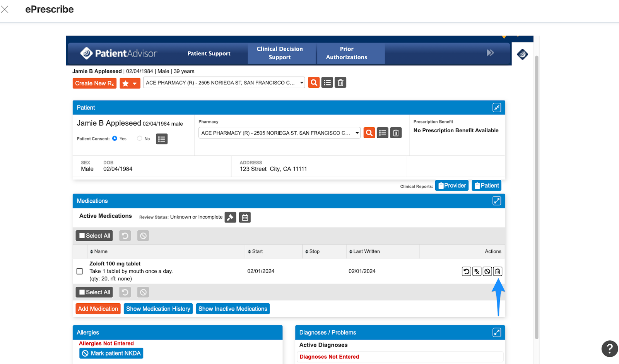
Task: Renew Zoloft using the refresh action icon
Action: pos(467,272)
